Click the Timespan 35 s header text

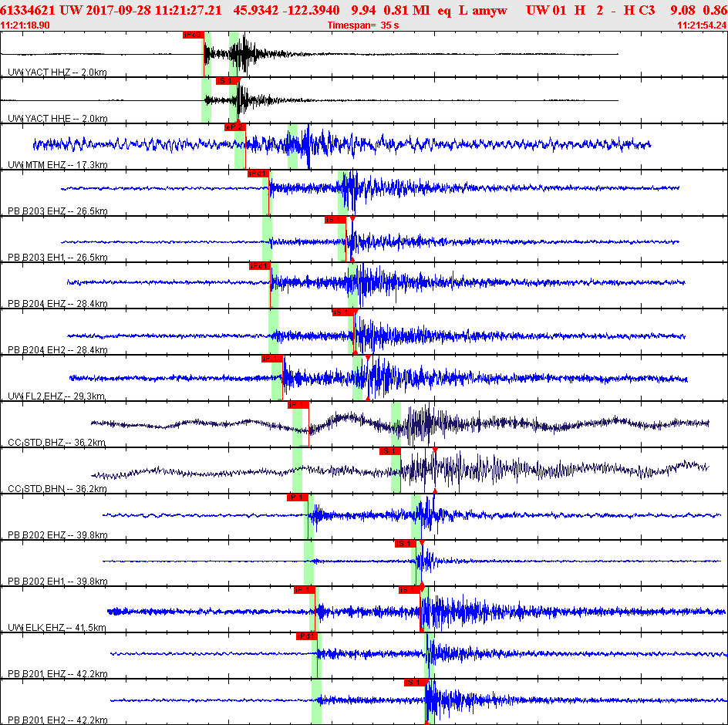pyautogui.click(x=363, y=25)
